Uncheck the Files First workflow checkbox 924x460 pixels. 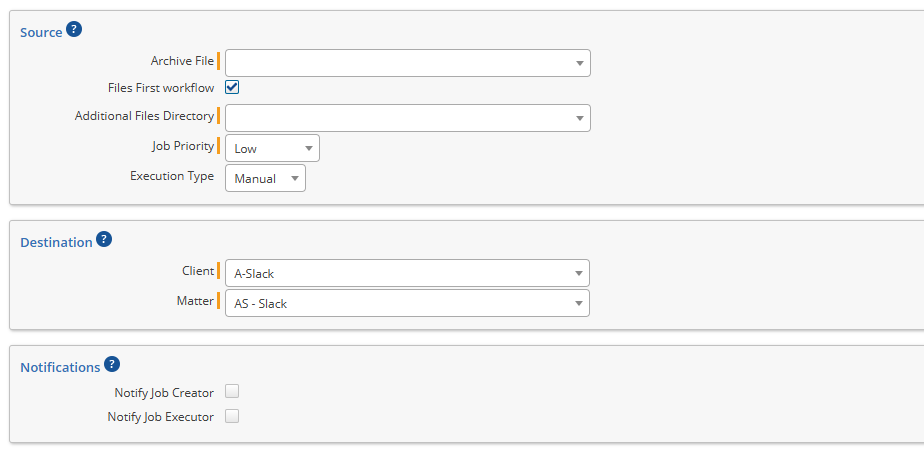click(x=232, y=87)
